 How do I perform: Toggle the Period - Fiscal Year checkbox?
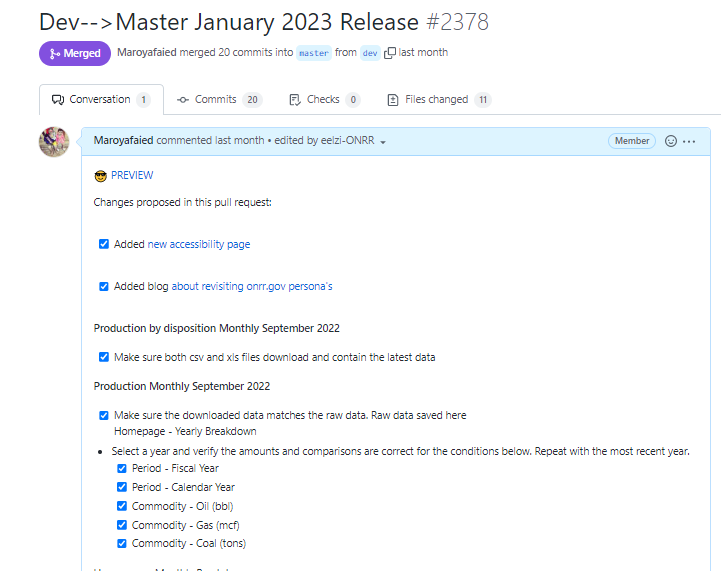click(122, 468)
